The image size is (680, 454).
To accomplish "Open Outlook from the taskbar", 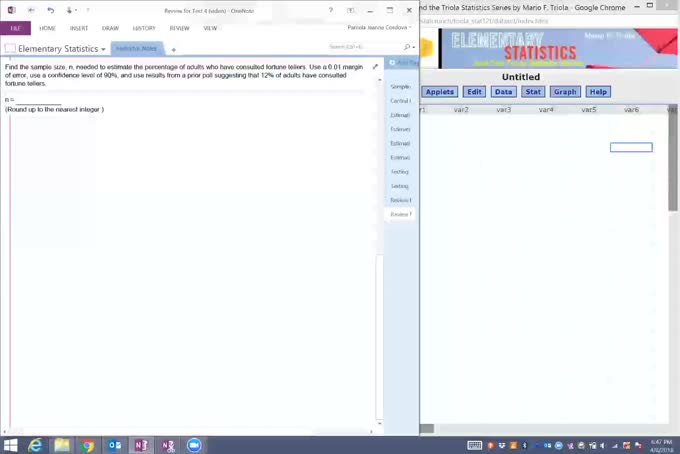I will click(114, 445).
